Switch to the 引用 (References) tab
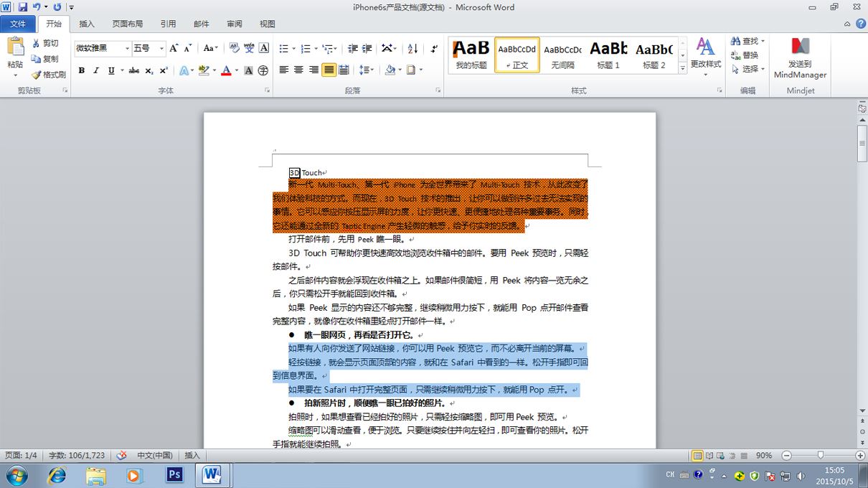 point(168,24)
